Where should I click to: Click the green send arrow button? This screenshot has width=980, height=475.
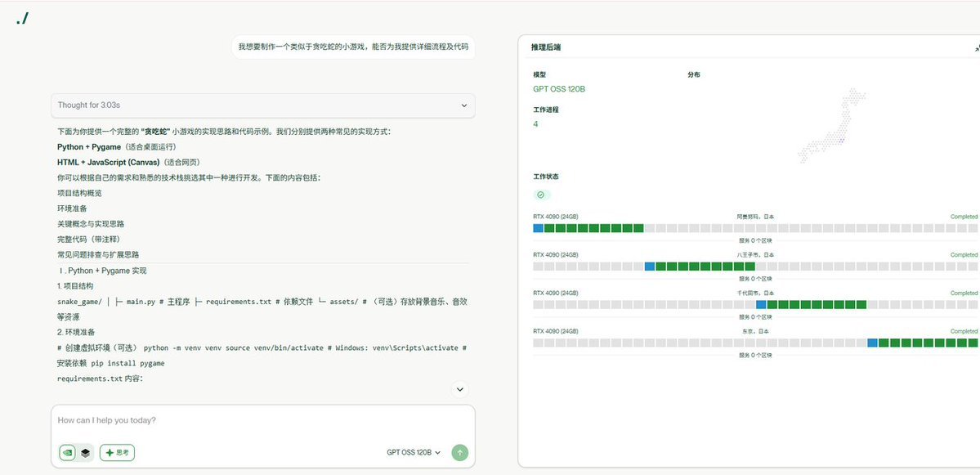click(x=460, y=452)
